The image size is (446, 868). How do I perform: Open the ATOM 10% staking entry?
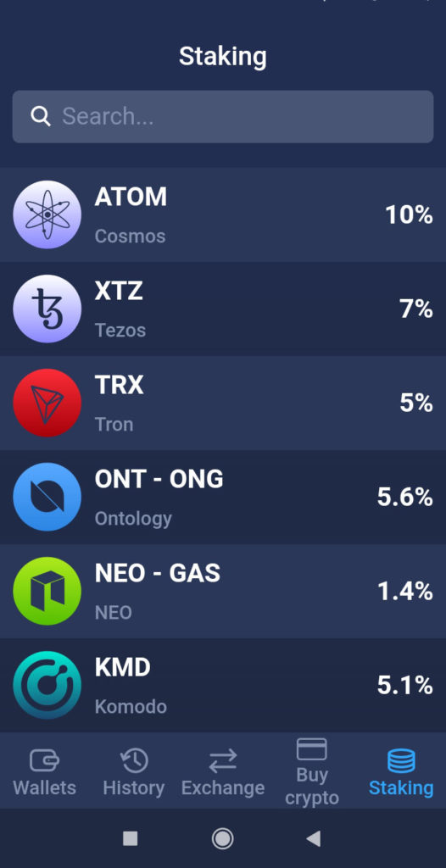tap(223, 214)
